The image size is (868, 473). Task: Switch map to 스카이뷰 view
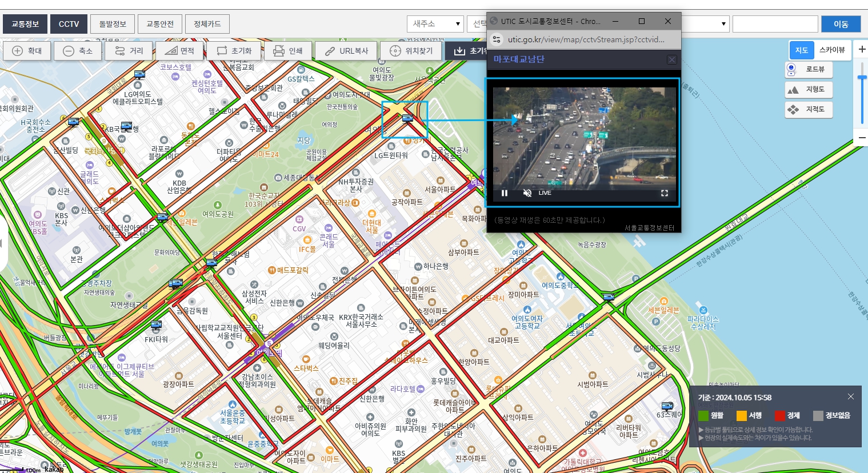(x=832, y=50)
